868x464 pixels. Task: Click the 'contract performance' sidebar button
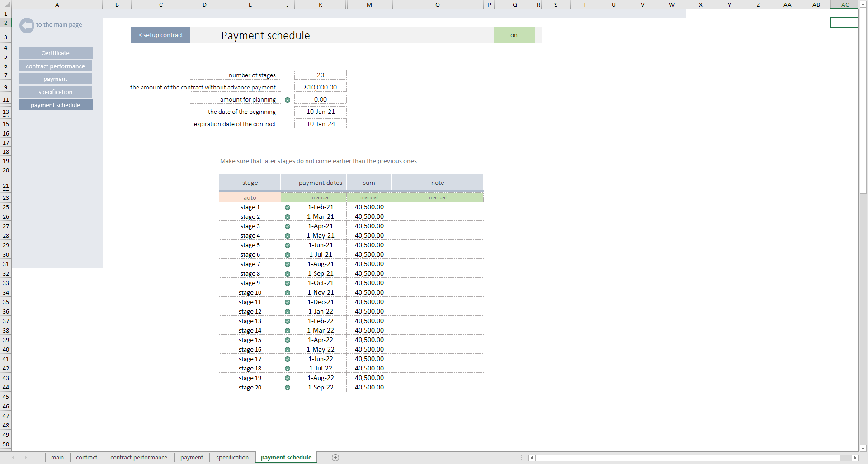[x=56, y=66]
